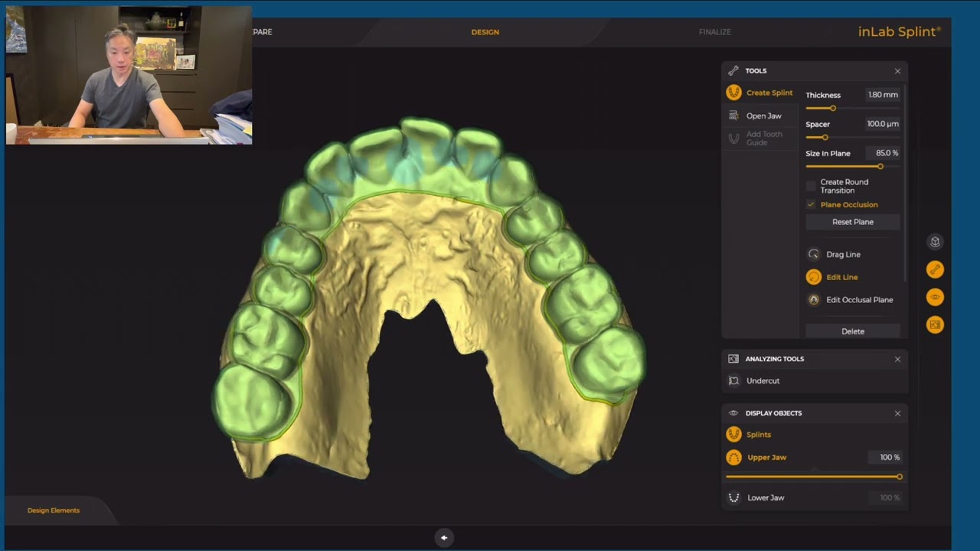Click the Analyzing Tools sidebar icon
This screenshot has width=980, height=551.
(x=935, y=324)
